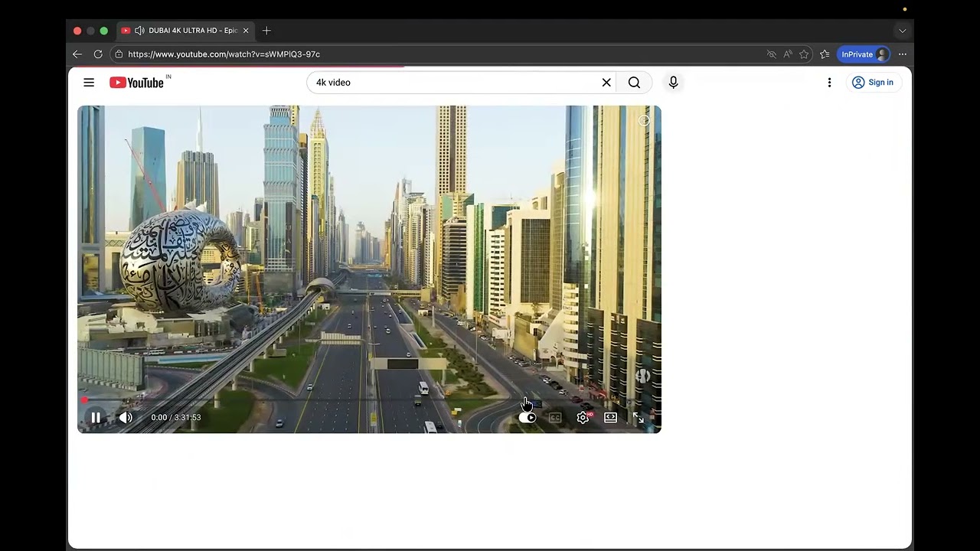Reload the page with the refresh icon
980x551 pixels.
(x=98, y=54)
